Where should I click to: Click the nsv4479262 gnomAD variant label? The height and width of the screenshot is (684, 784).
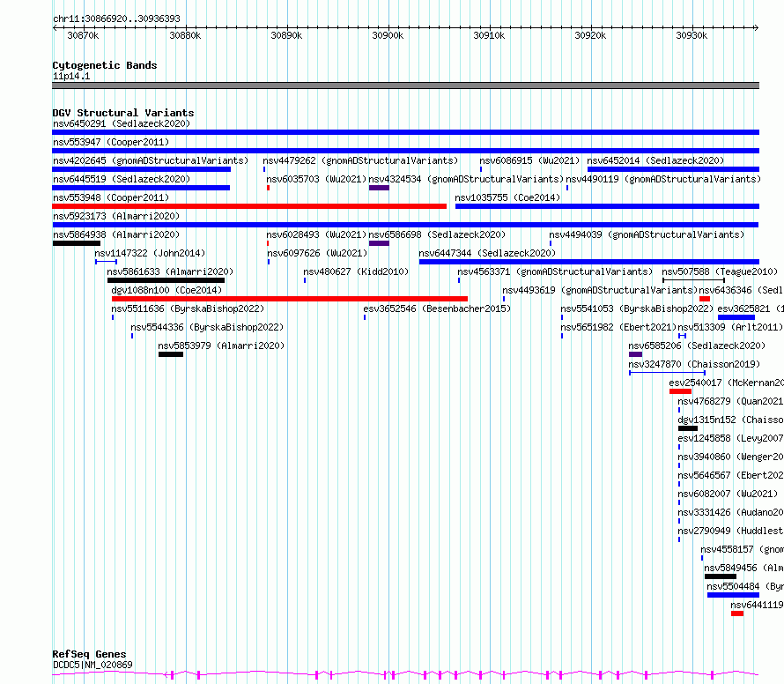point(360,160)
